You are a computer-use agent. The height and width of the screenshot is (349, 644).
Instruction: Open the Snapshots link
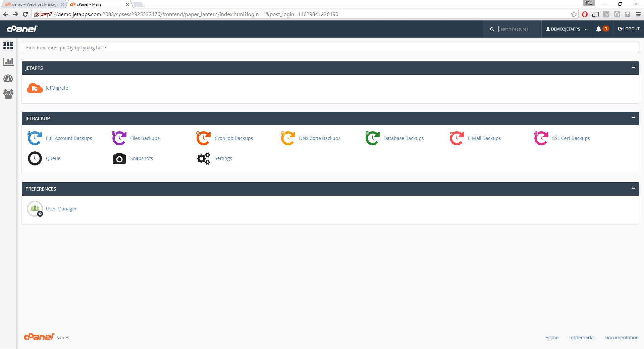click(x=142, y=158)
